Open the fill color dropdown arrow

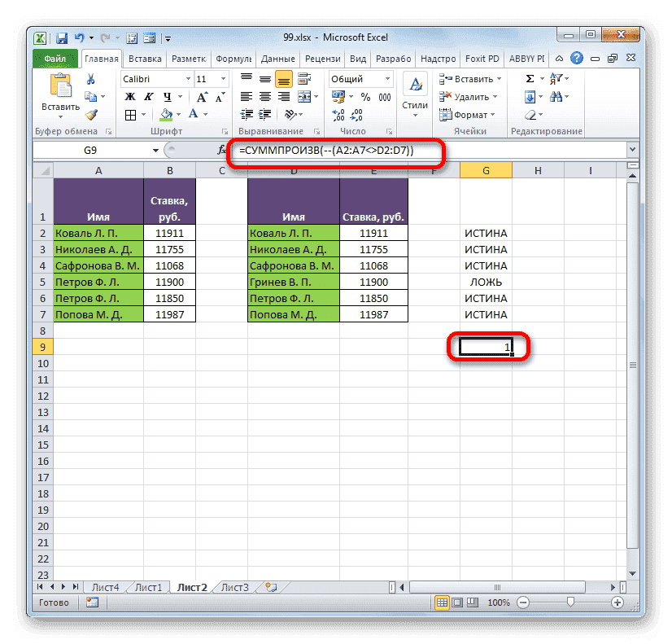(178, 114)
